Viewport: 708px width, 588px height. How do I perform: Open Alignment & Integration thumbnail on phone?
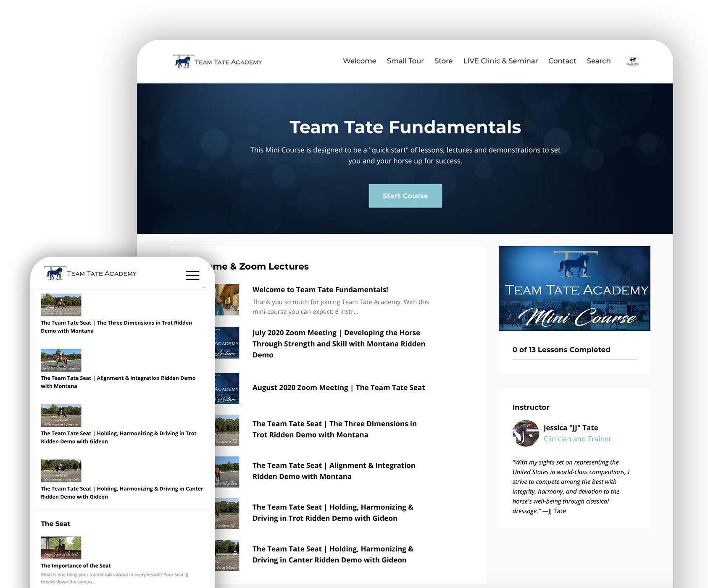61,360
